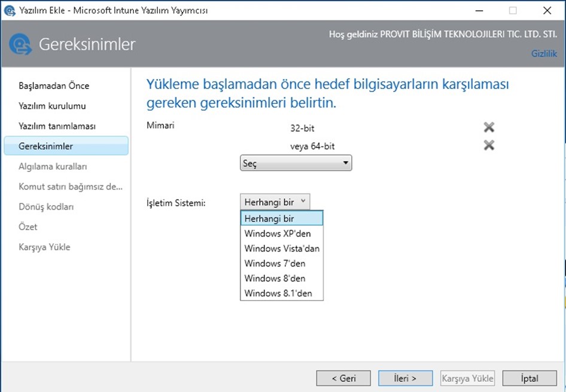Remove the 32-bit architecture requirement
This screenshot has width=566, height=392.
tap(489, 127)
